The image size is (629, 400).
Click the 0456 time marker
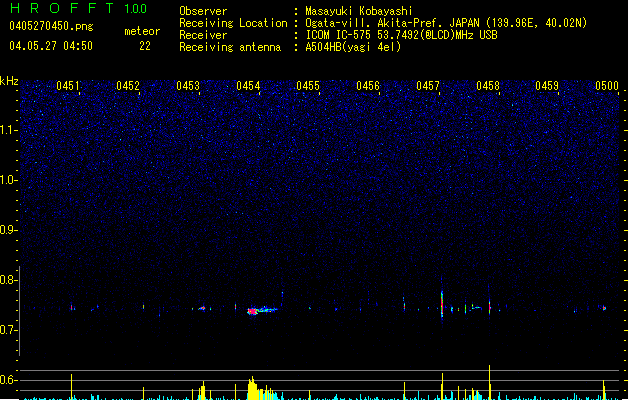368,85
